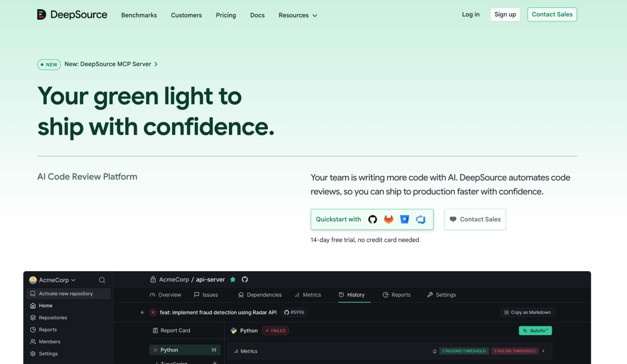The width and height of the screenshot is (627, 364).
Task: Click the back arrow beside the commit title
Action: [142, 312]
